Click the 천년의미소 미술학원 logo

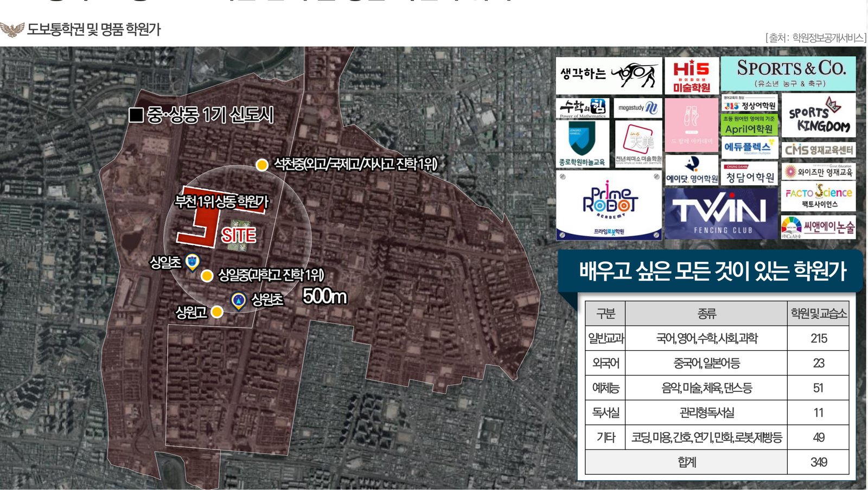pyautogui.click(x=639, y=144)
